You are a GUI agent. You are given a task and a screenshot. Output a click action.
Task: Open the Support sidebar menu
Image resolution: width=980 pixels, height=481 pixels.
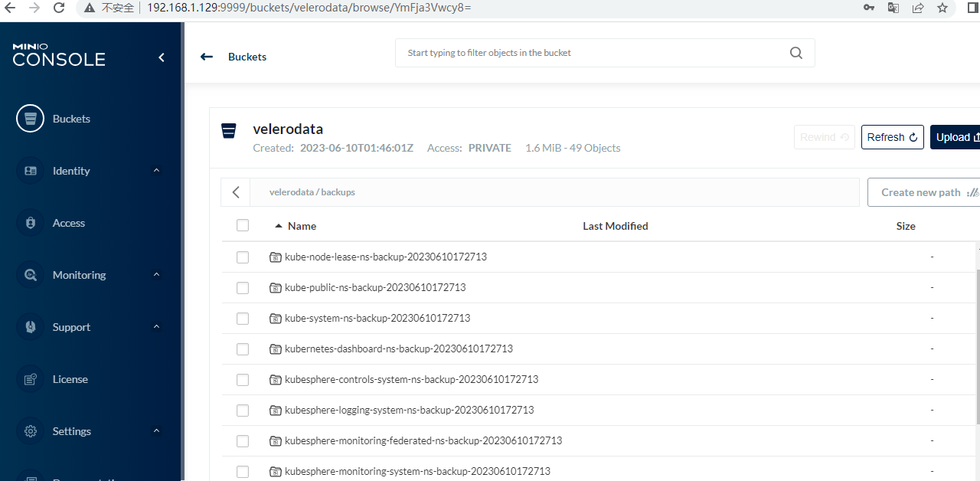point(71,327)
